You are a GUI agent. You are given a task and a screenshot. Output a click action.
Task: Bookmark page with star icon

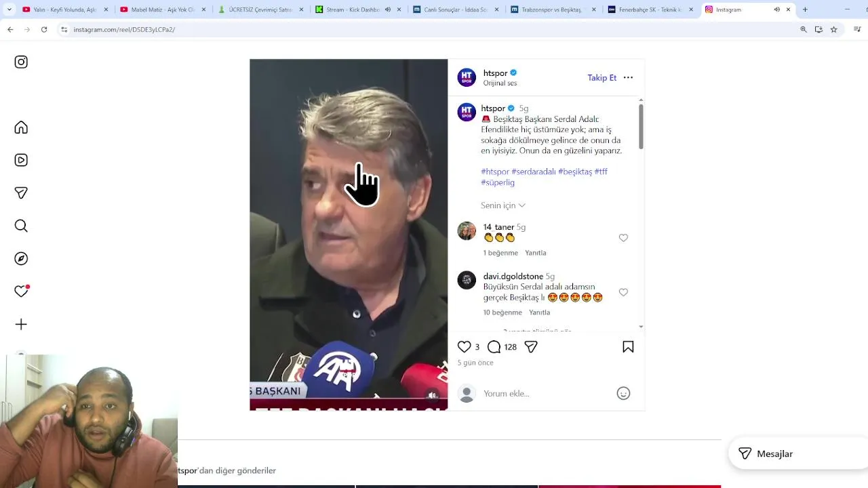[834, 29]
